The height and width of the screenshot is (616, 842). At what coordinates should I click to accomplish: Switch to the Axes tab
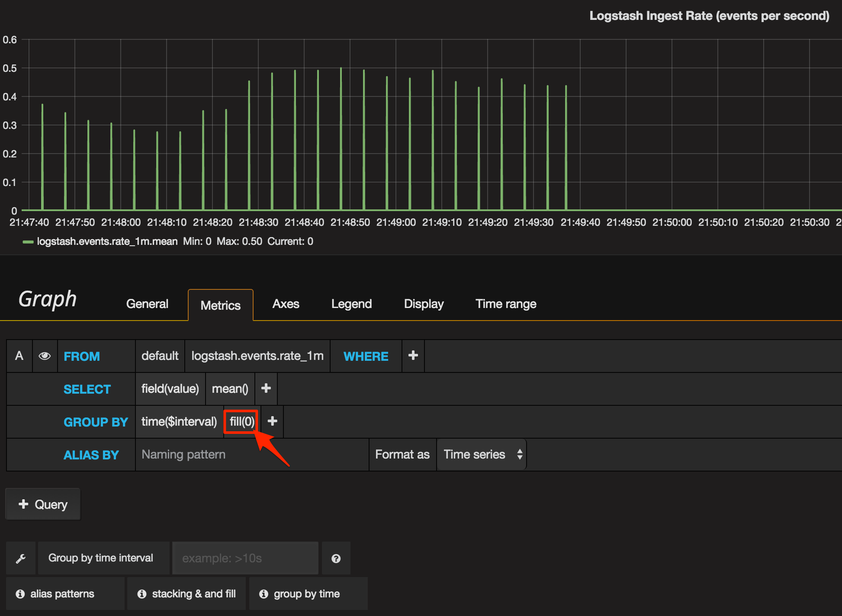pos(286,304)
